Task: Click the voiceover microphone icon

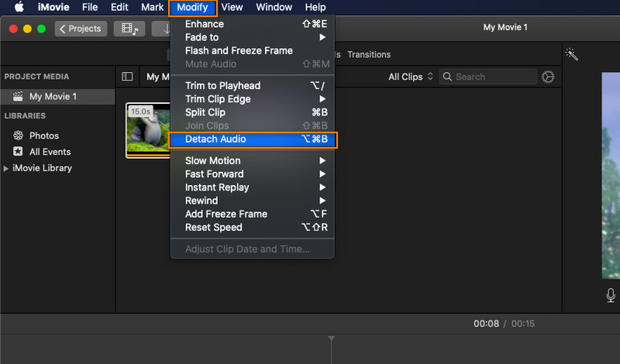Action: click(611, 295)
